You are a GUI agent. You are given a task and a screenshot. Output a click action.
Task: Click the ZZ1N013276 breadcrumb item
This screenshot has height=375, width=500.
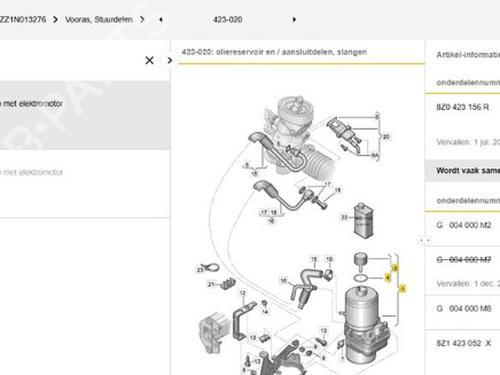click(23, 20)
